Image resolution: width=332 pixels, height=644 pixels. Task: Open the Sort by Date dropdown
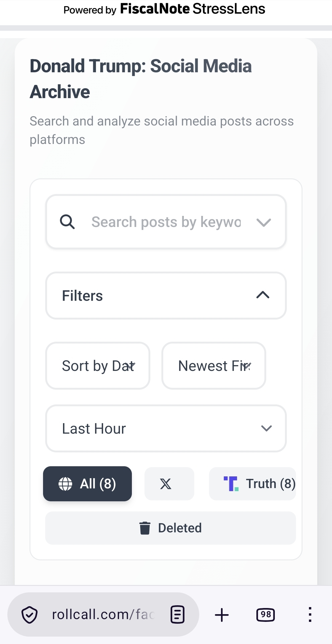[x=98, y=366]
